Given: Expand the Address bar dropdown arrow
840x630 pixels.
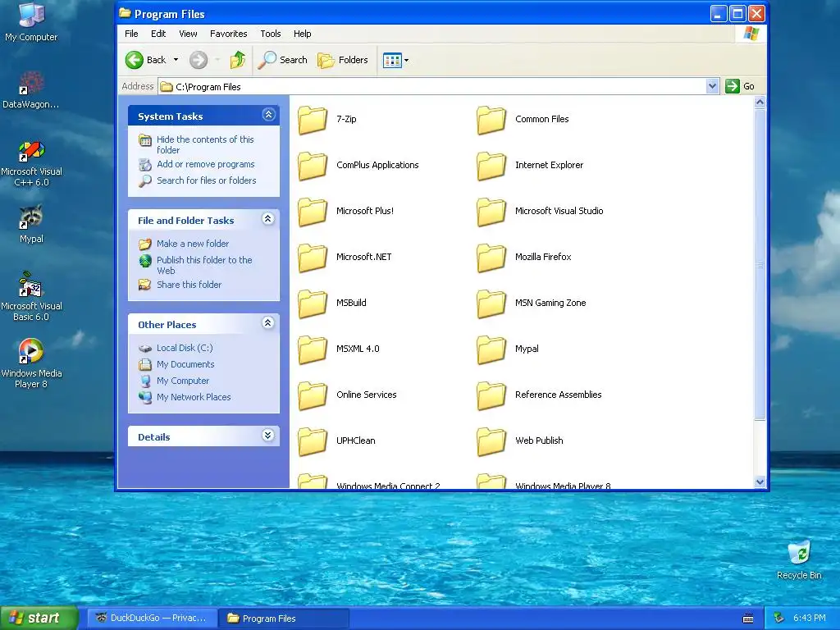Looking at the screenshot, I should 712,86.
